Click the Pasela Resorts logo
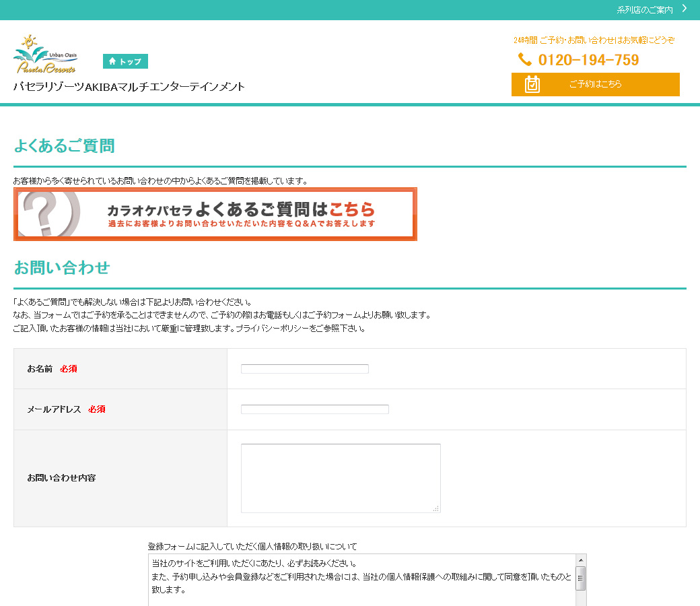700x606 pixels. point(45,55)
